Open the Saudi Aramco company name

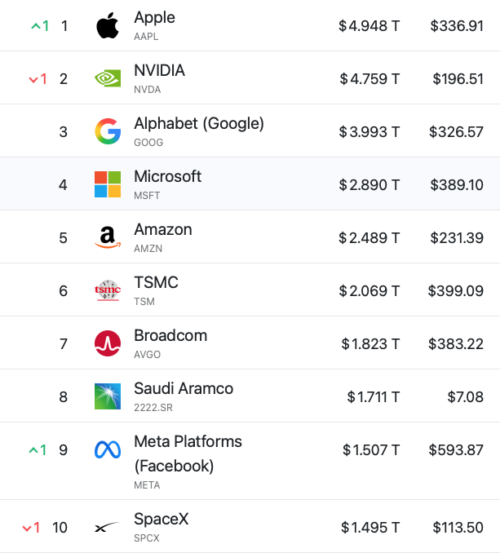pyautogui.click(x=184, y=388)
